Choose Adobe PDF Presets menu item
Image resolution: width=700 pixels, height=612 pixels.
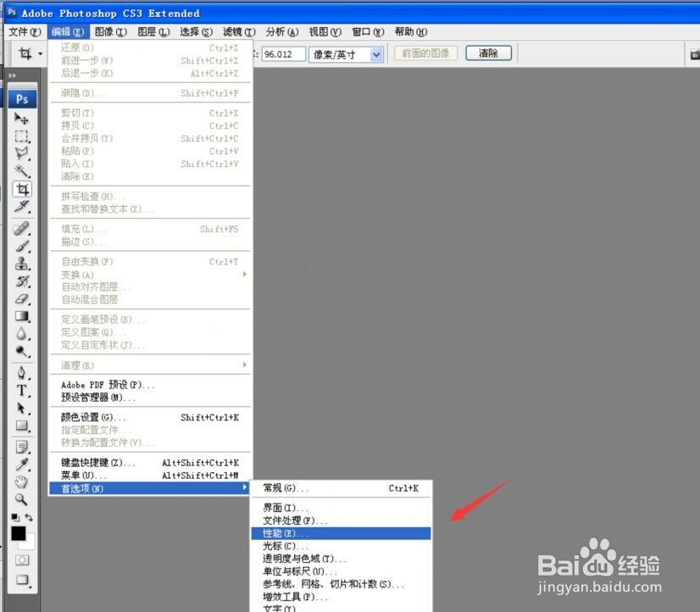[151, 385]
